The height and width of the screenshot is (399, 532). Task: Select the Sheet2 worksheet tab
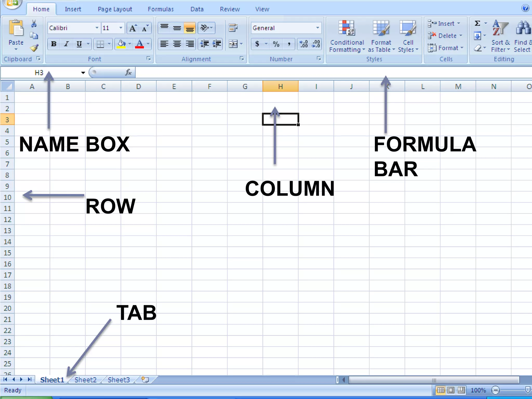click(x=85, y=380)
